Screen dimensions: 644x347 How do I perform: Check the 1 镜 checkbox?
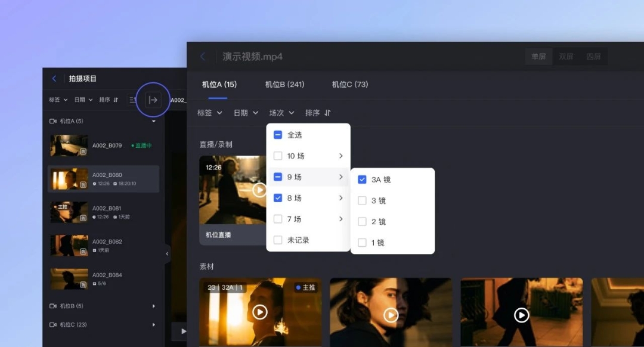tap(362, 243)
